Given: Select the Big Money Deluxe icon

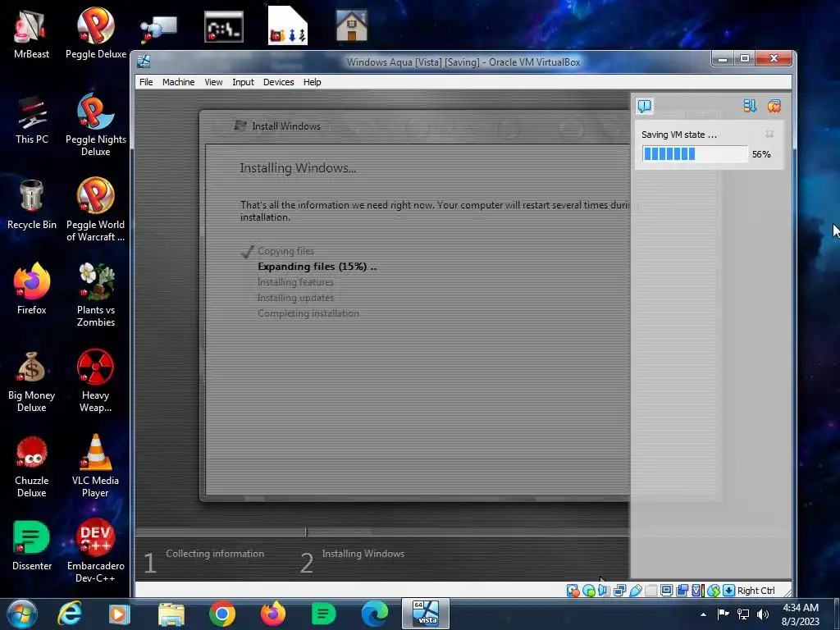Looking at the screenshot, I should [32, 381].
